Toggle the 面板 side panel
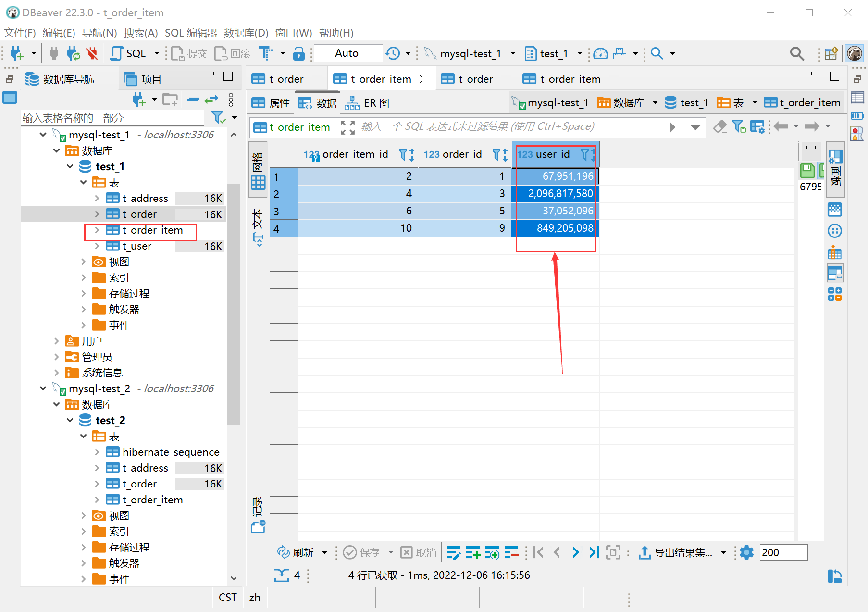This screenshot has height=612, width=868. [x=835, y=169]
